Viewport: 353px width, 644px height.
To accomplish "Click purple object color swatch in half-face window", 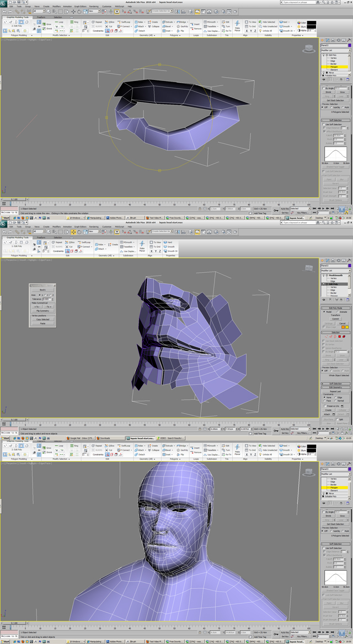I will tap(350, 266).
